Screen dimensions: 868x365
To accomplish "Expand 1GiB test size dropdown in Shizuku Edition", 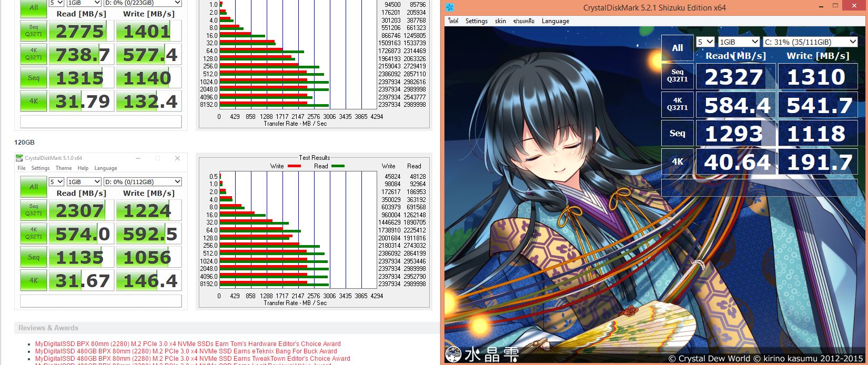I will point(739,42).
